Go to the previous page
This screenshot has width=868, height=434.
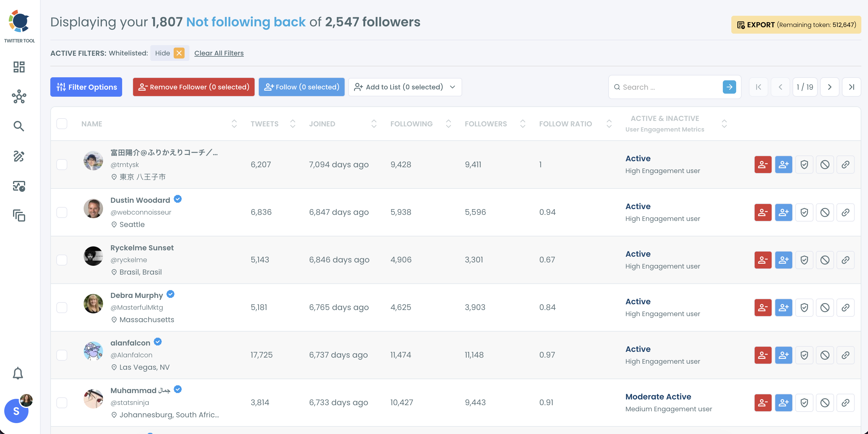coord(780,87)
